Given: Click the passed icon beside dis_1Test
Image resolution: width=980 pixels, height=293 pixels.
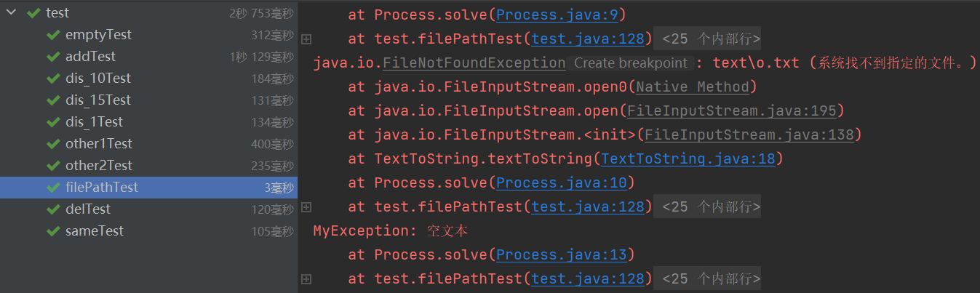Looking at the screenshot, I should coord(52,122).
